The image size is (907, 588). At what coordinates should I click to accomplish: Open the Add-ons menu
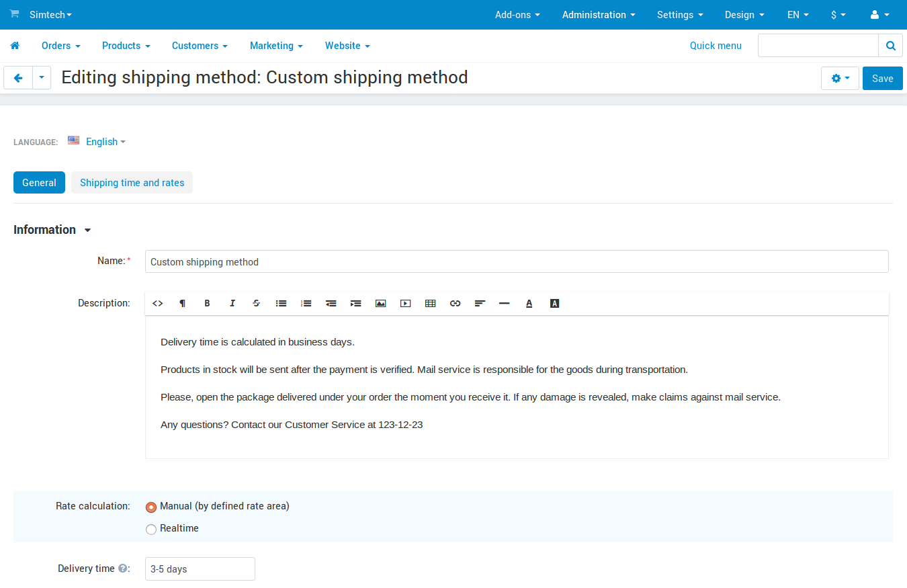(517, 15)
